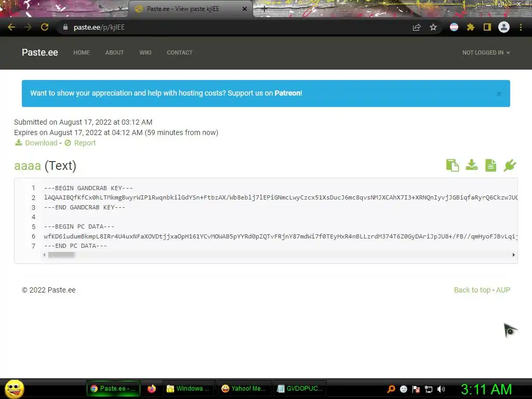Open the GVDOPUC notepad taskbar button
This screenshot has width=532, height=399.
tap(300, 389)
